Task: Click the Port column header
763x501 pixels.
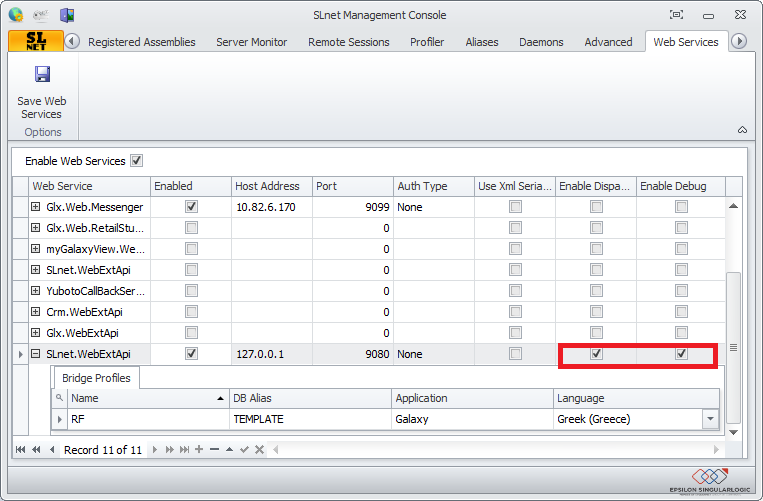Action: pyautogui.click(x=353, y=186)
